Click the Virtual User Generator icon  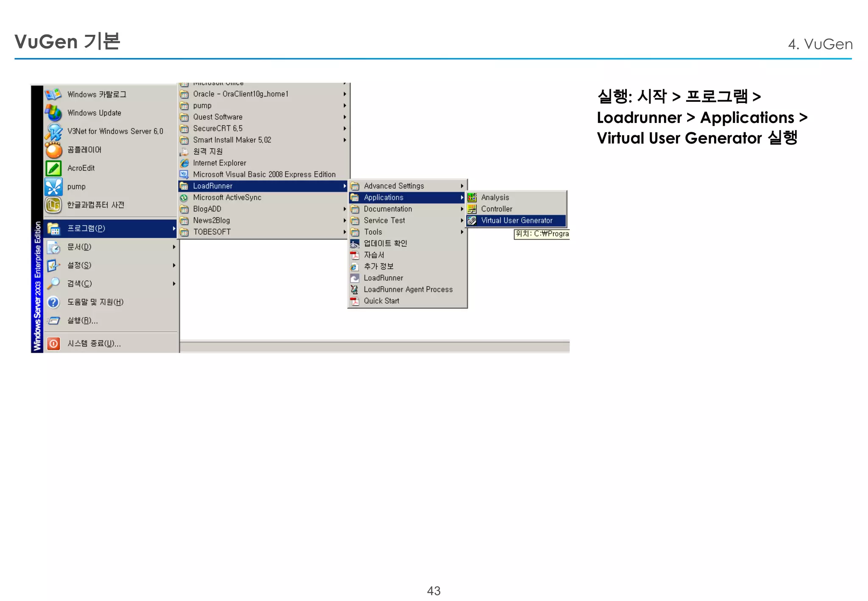point(472,220)
